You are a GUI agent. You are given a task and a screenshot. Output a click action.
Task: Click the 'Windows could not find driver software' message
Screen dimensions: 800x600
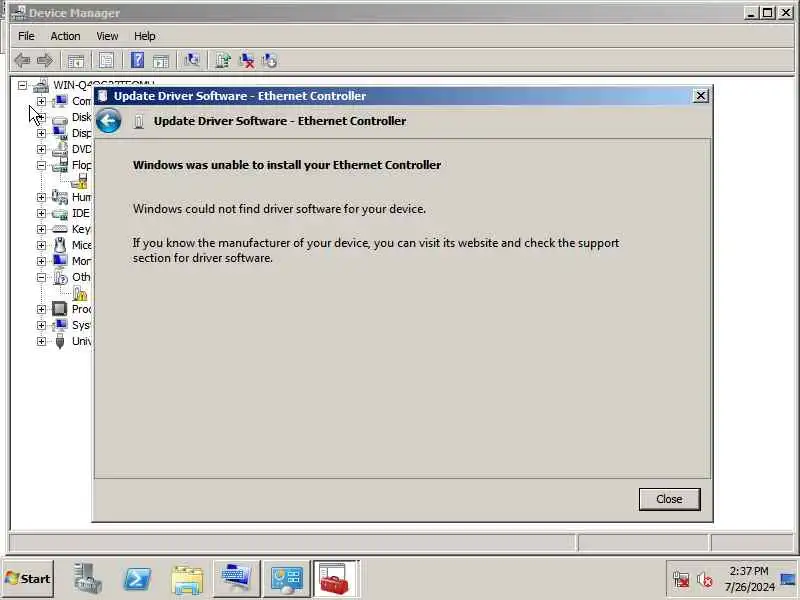click(279, 209)
